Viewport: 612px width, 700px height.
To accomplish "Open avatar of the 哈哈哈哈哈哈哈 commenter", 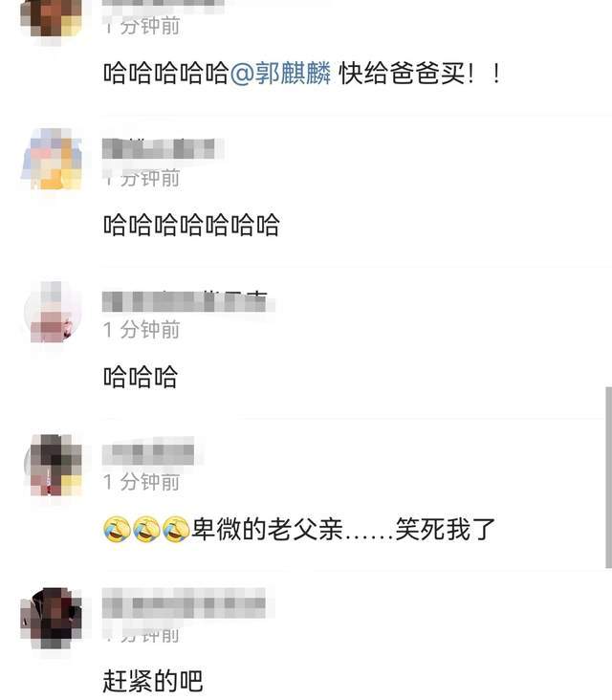I will coord(52,159).
